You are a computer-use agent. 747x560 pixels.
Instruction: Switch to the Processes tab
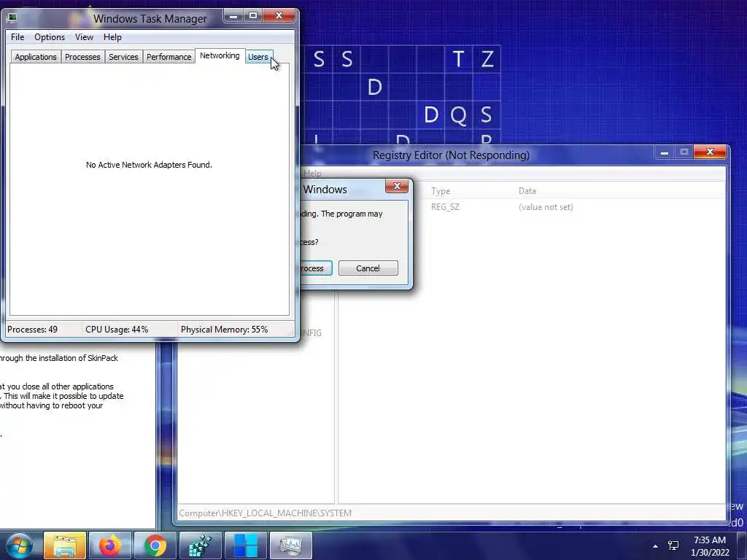pos(82,57)
